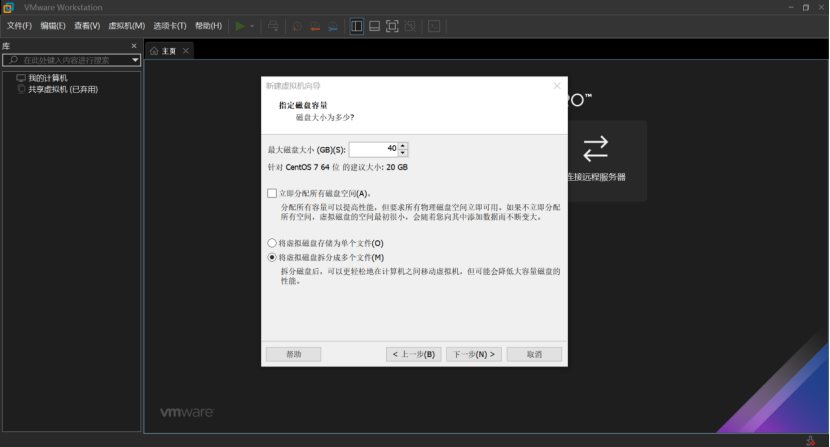Decrease disk size with down spinner arrow

[403, 153]
